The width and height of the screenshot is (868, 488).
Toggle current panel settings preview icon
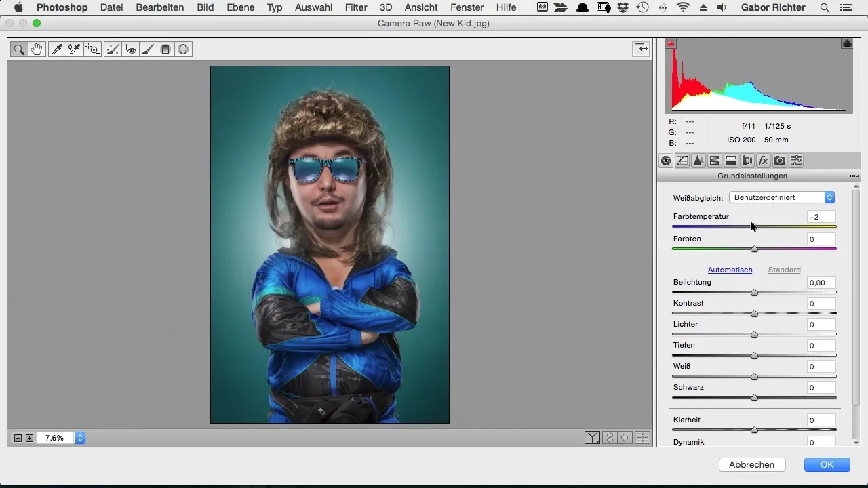point(642,438)
